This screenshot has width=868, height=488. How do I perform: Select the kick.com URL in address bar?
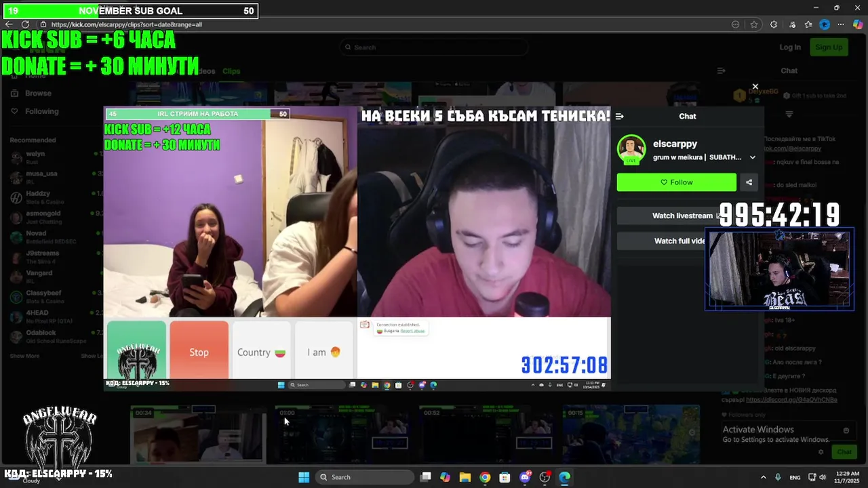127,24
